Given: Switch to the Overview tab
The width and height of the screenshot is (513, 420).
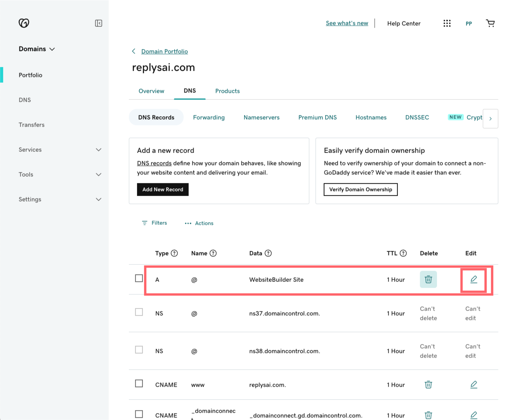Looking at the screenshot, I should click(x=151, y=91).
